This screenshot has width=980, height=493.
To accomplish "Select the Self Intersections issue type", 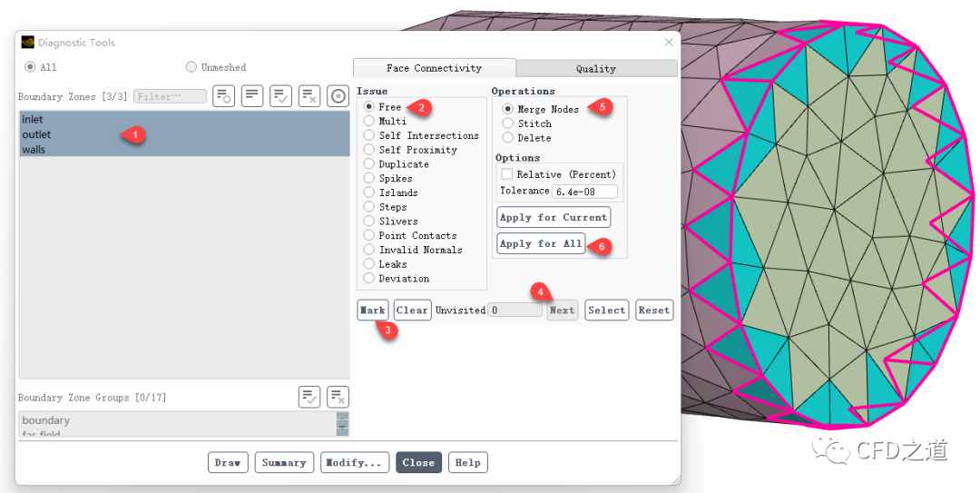I will pos(369,135).
